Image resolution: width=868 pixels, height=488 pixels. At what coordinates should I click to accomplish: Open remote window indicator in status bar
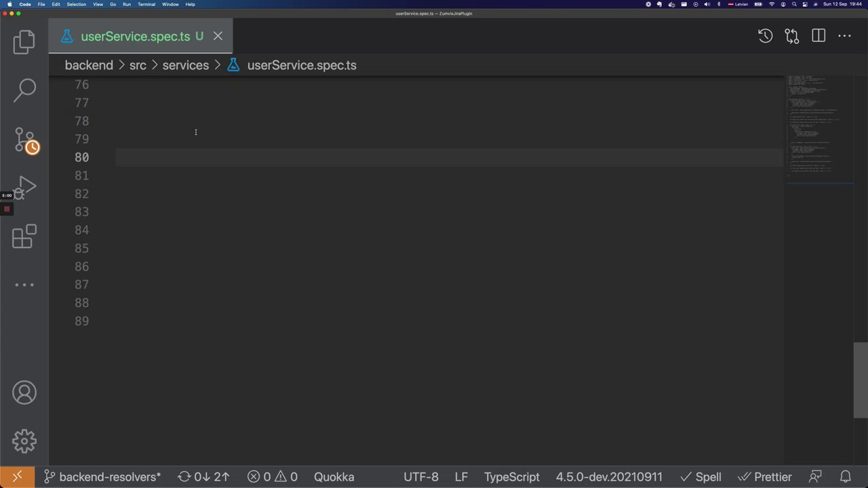pyautogui.click(x=18, y=477)
